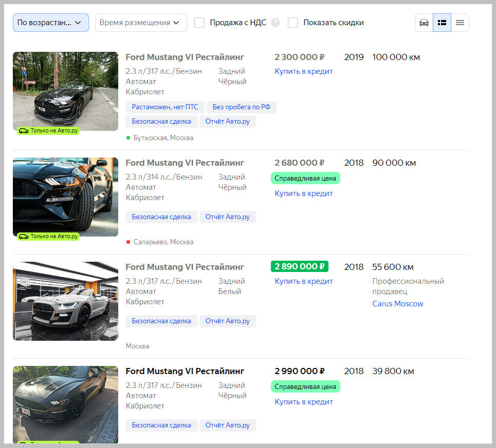Click the green highlighted price 2 890 000 ₽

299,266
